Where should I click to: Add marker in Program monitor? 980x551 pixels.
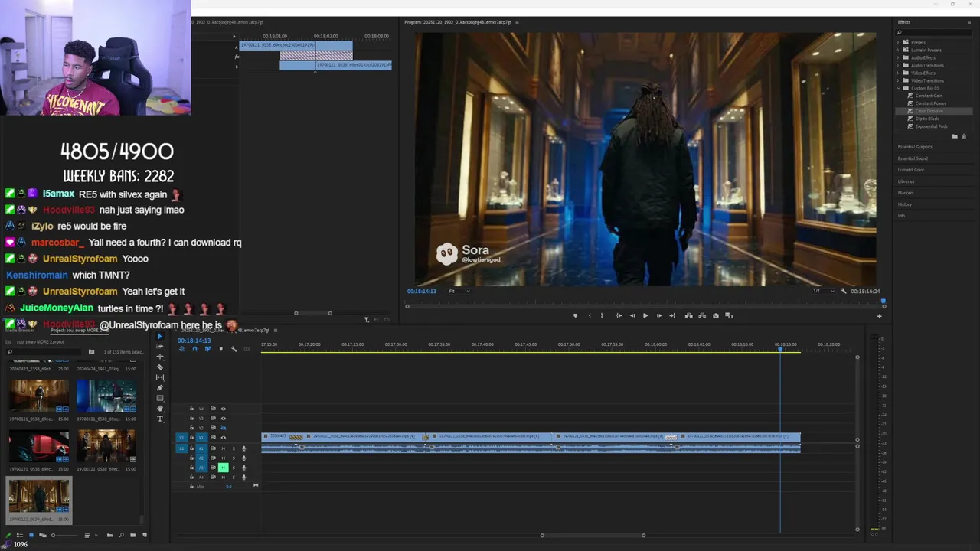[576, 315]
